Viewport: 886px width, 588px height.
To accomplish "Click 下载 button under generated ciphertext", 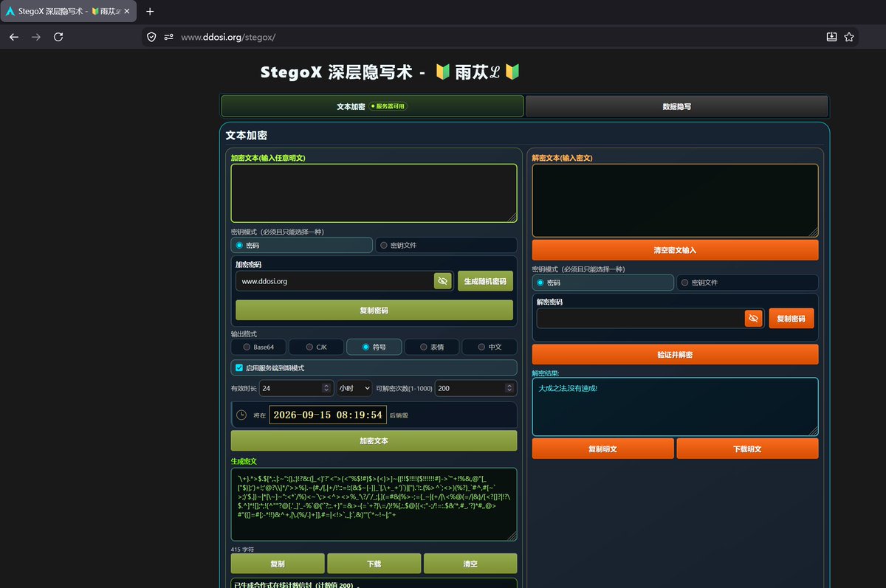I will [x=374, y=564].
